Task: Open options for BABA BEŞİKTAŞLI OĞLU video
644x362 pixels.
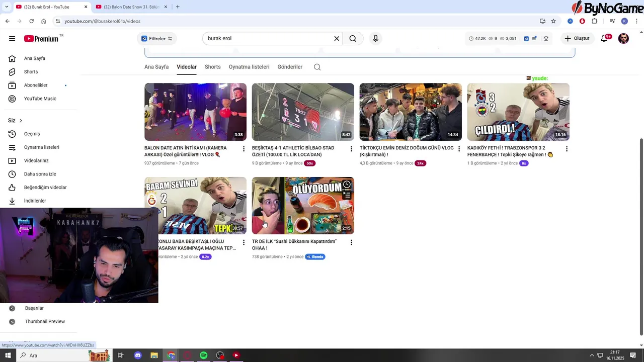Action: 244,242
